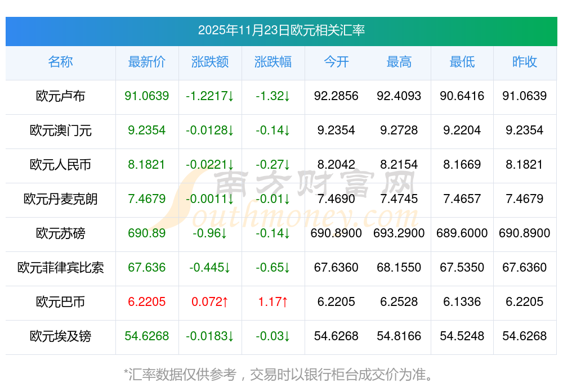Viewport: 563px width, 392px height.
Task: Open the 欧元丹麦克朗 row name
Action: (60, 199)
